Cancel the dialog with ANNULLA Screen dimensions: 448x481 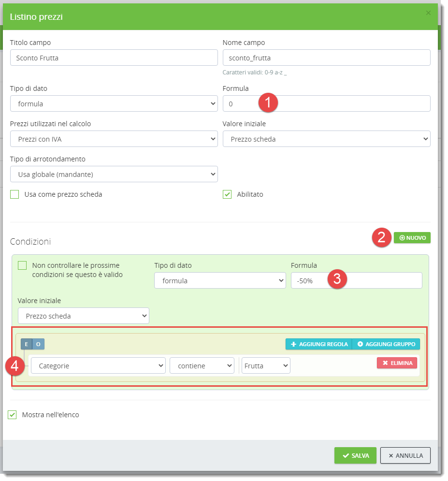click(x=405, y=455)
